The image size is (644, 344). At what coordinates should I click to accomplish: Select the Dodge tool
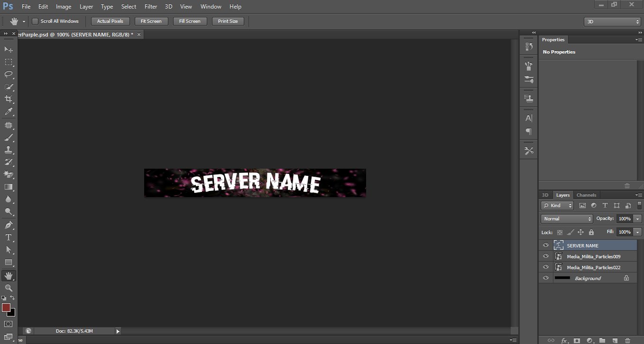[x=9, y=212]
